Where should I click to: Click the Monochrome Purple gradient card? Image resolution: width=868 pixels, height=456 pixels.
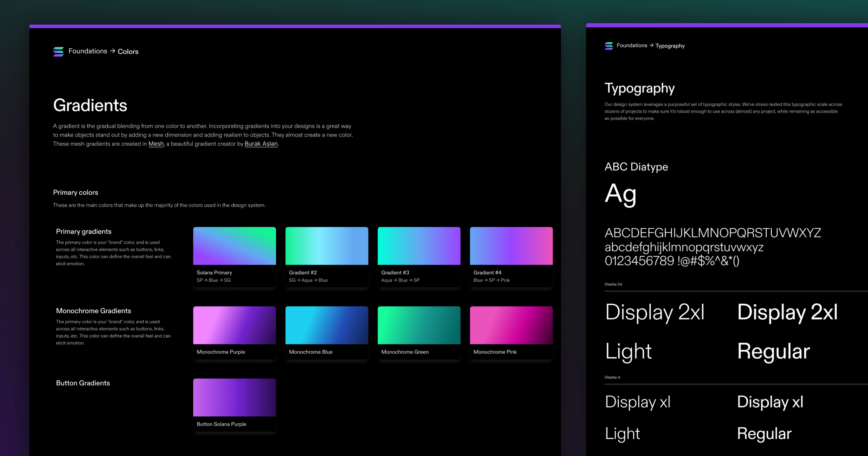click(x=234, y=325)
